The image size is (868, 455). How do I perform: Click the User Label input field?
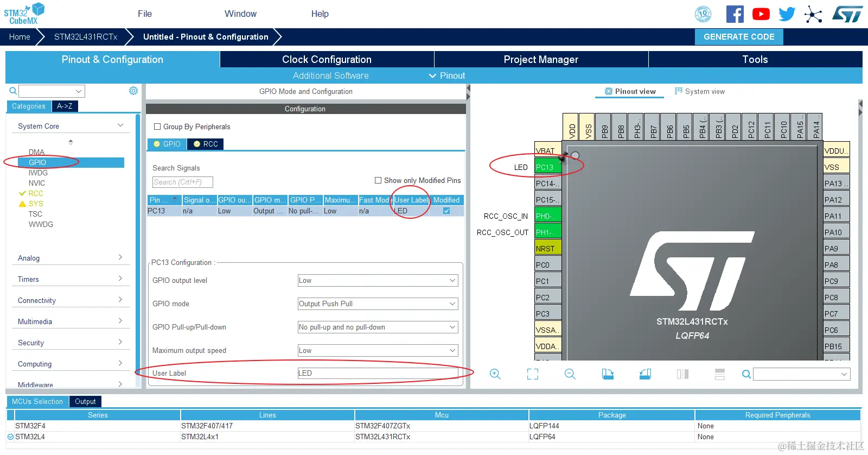click(378, 373)
